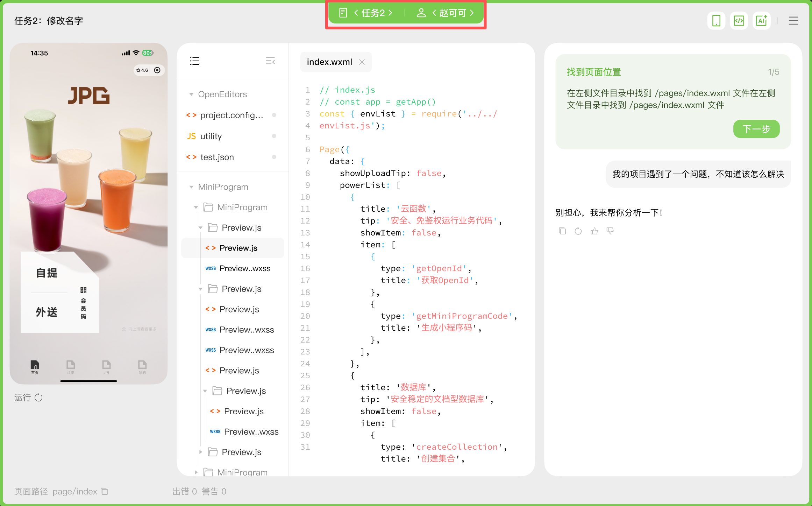Screen dimensions: 812x506
Task: Go to the previous task with the left chevron
Action: point(356,13)
